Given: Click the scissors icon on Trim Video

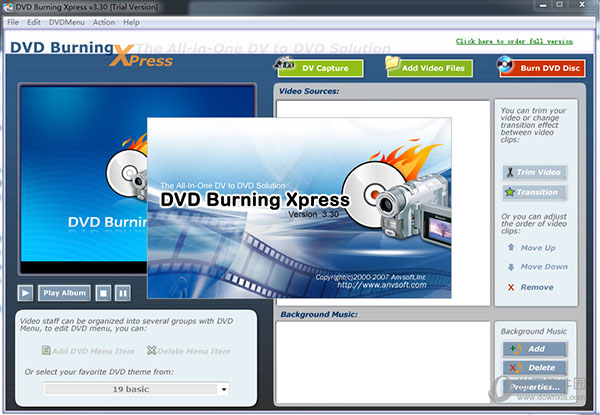Looking at the screenshot, I should [510, 172].
